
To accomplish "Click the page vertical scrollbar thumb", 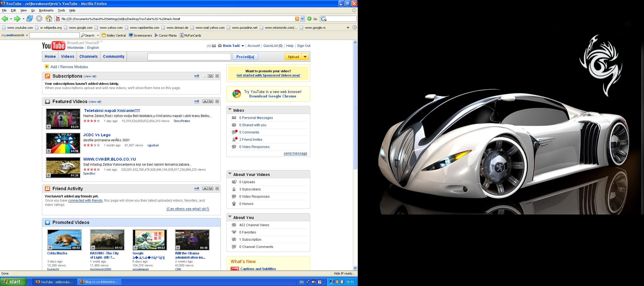I will [355, 107].
